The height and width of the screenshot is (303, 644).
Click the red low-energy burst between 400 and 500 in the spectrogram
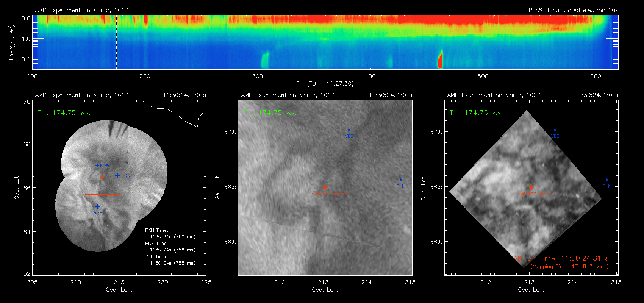[x=440, y=59]
